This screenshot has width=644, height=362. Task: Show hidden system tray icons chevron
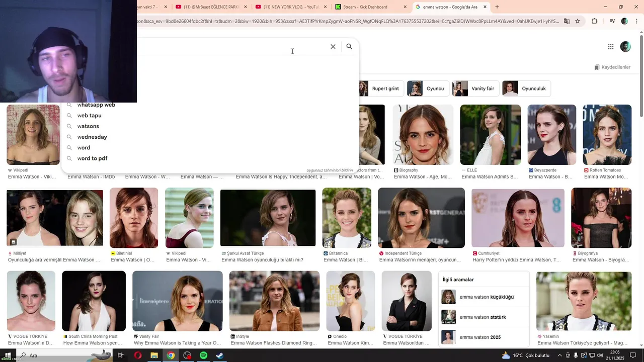tap(559, 355)
